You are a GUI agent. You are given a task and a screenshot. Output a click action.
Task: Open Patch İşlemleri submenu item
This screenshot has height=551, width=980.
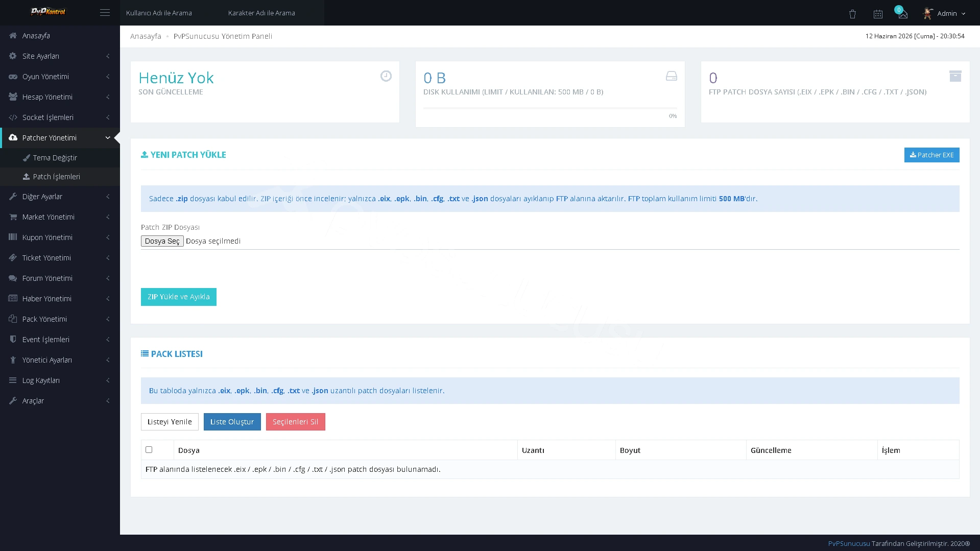[60, 177]
